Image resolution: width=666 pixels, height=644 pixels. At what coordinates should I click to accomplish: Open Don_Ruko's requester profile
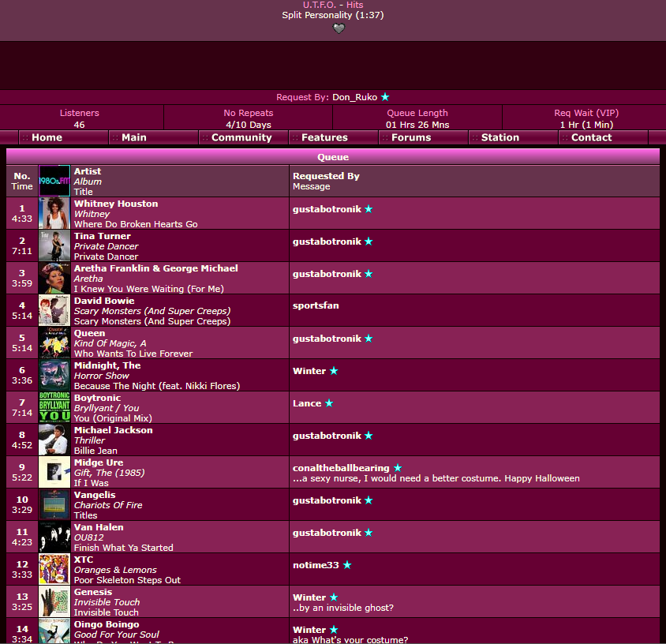[x=354, y=97]
